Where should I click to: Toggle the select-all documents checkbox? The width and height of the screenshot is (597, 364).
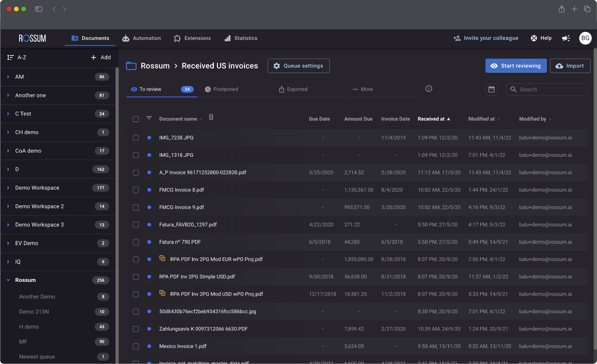(136, 119)
